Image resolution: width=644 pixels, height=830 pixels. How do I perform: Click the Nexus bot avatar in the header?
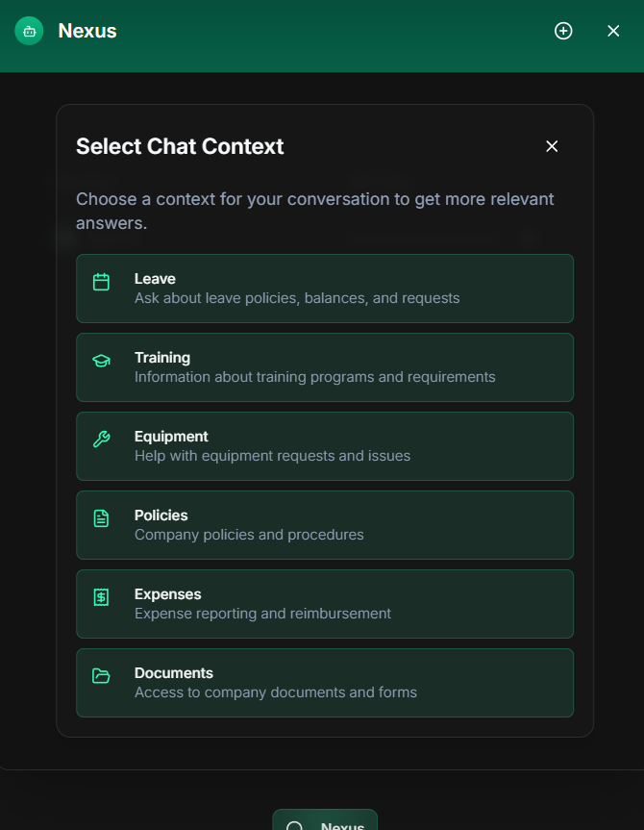point(28,30)
